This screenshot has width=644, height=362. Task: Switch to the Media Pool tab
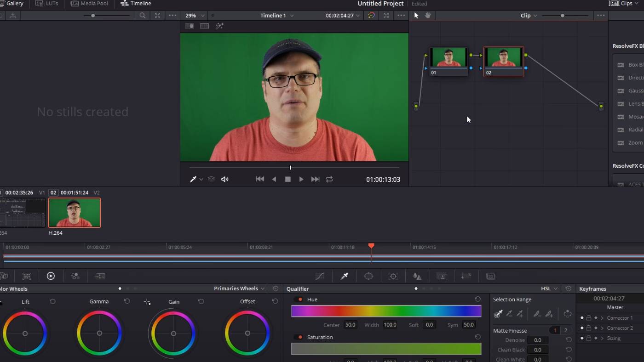90,4
